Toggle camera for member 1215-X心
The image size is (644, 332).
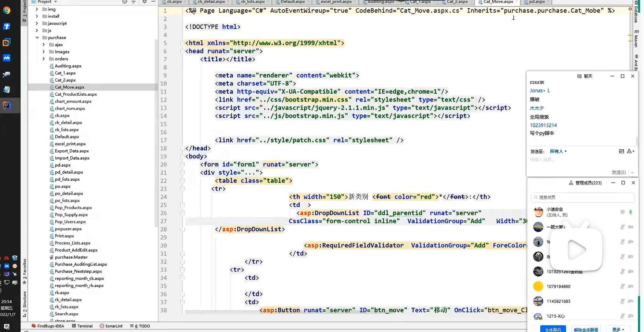(631, 316)
